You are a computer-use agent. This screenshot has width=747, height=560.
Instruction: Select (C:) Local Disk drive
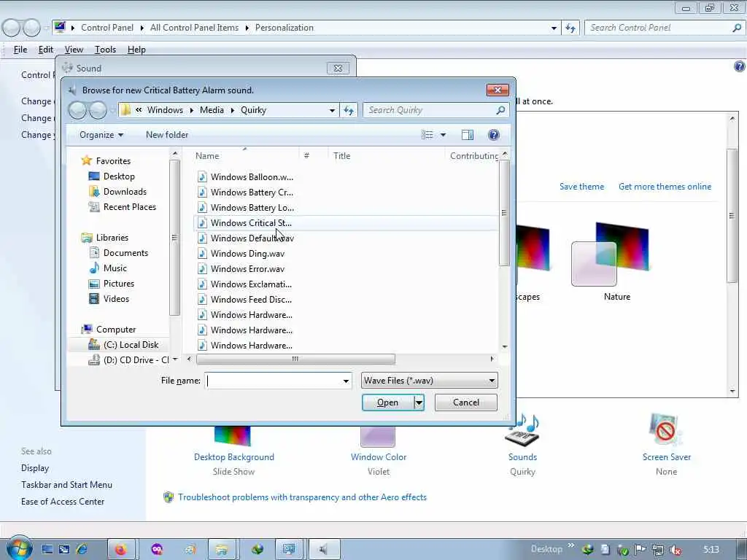(x=131, y=344)
